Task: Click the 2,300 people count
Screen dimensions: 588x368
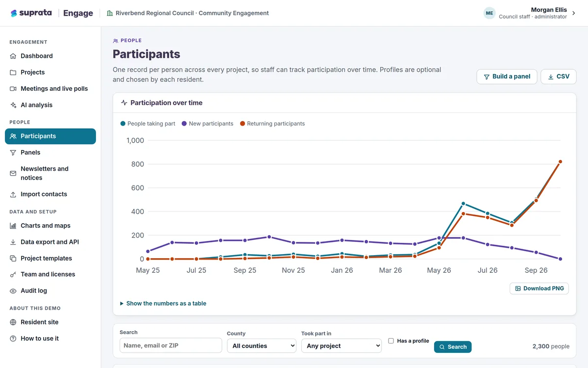Action: click(x=551, y=346)
